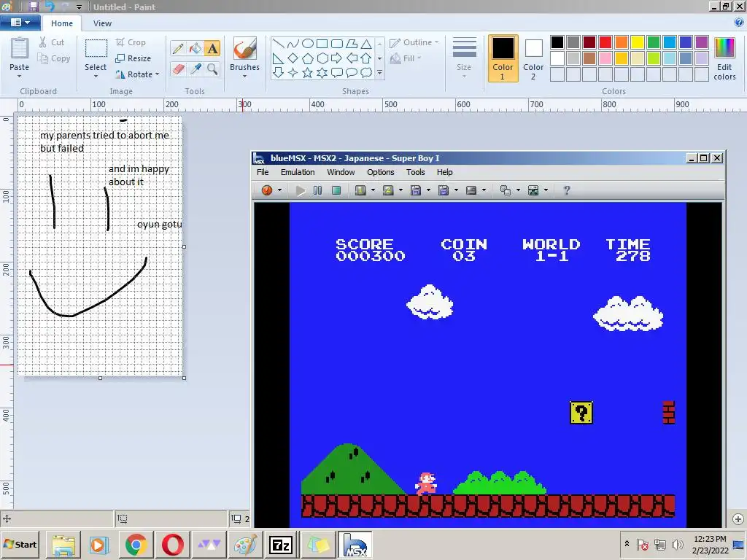
Task: Pause emulation in blueMSX toolbar
Action: 318,190
